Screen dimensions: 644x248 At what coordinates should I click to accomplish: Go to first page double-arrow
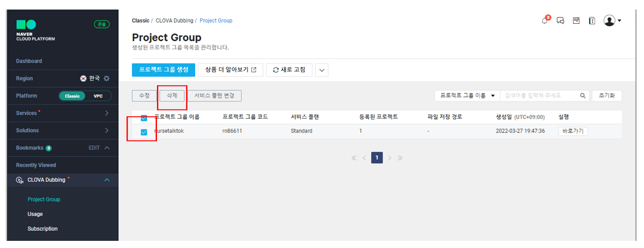coord(354,158)
